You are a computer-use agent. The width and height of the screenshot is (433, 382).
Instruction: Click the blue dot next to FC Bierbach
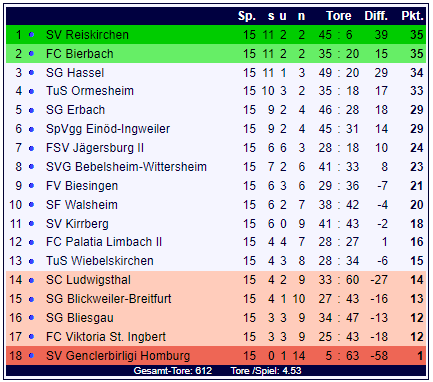(x=32, y=54)
